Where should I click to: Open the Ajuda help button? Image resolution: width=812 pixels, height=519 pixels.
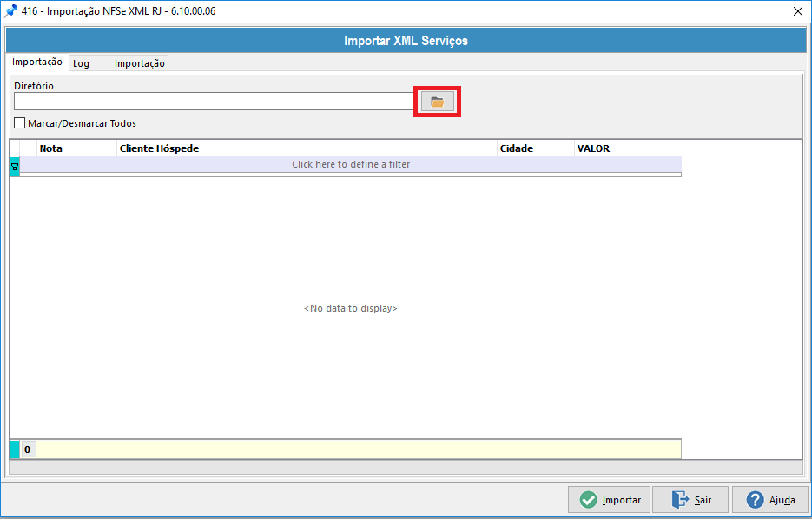[770, 500]
